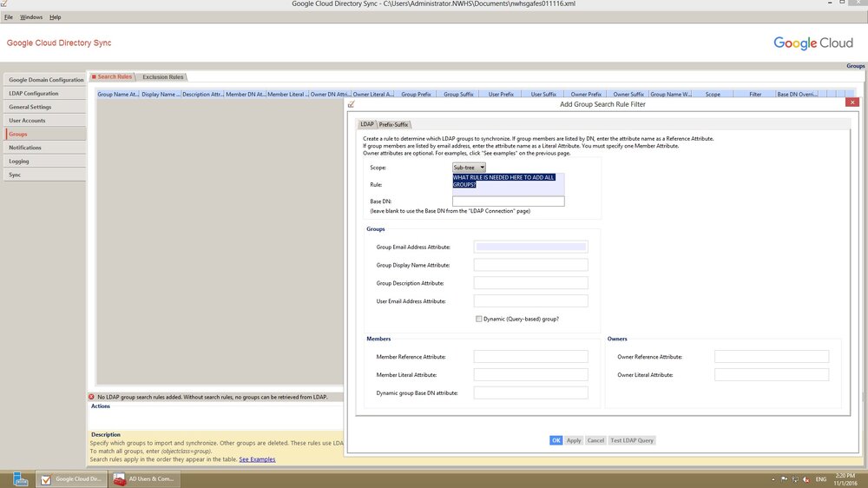
Task: Go to General Settings section
Action: (x=45, y=107)
